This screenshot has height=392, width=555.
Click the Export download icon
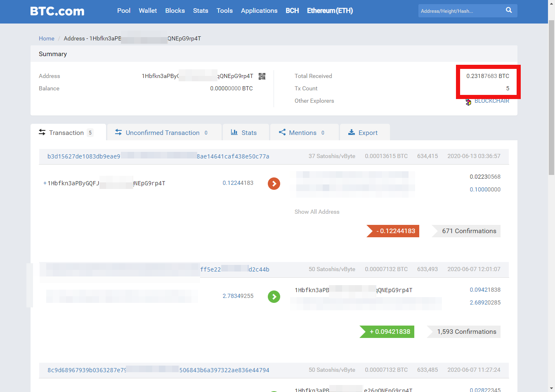point(352,132)
